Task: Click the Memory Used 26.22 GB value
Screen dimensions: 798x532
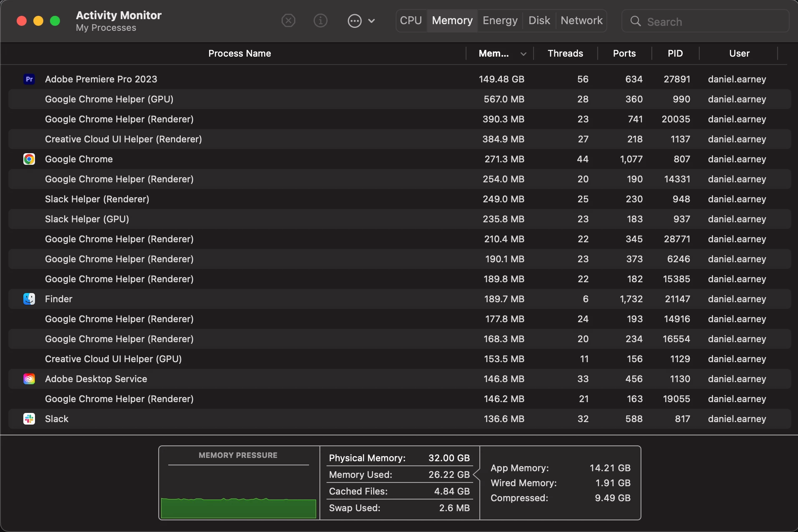Action: point(449,475)
